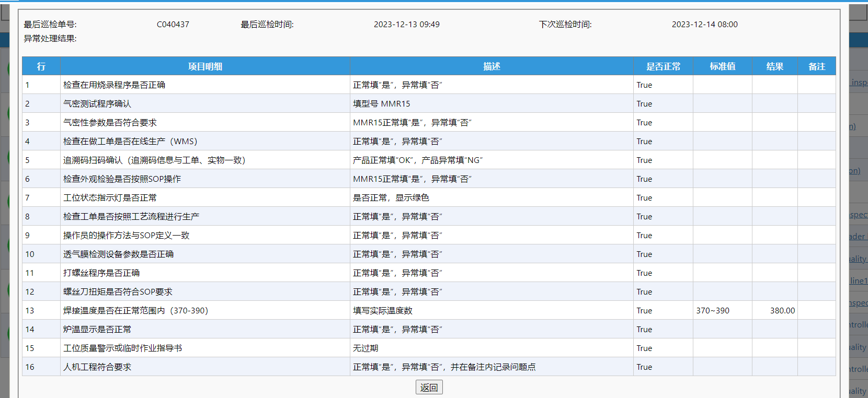Click the 最后巡检时间 label
The image size is (868, 398).
point(267,25)
